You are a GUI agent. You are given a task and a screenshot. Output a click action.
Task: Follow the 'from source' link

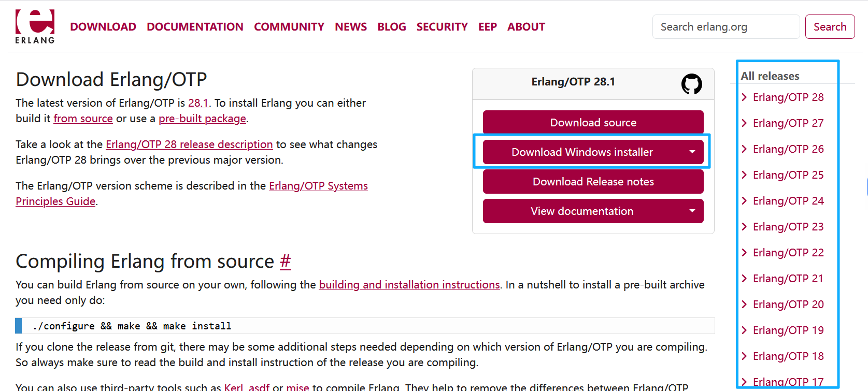coord(83,119)
